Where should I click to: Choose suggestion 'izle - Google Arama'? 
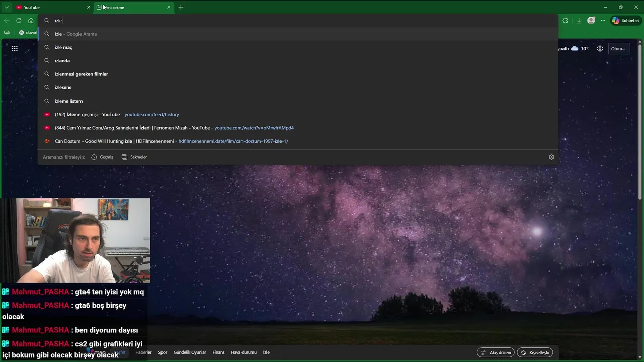click(x=298, y=34)
